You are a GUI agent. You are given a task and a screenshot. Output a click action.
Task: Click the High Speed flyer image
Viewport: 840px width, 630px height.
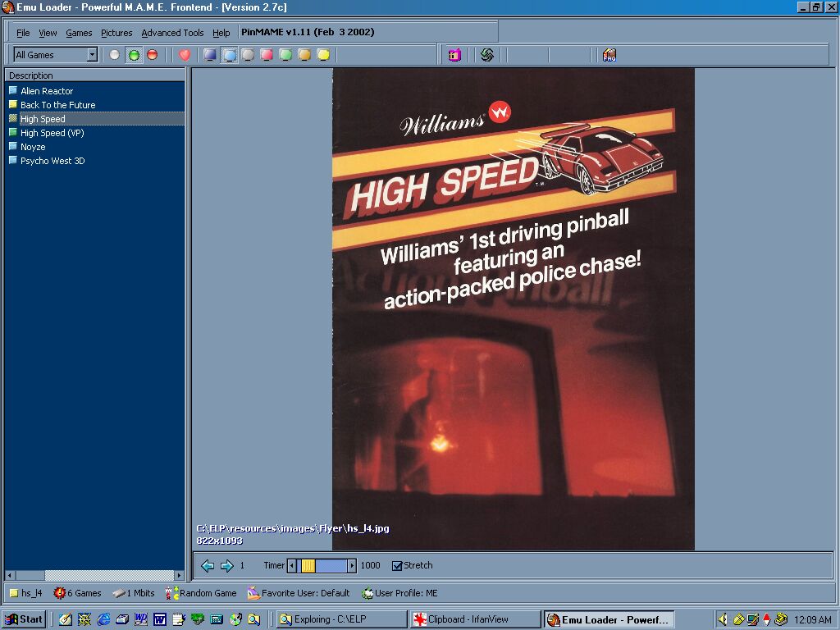click(514, 308)
